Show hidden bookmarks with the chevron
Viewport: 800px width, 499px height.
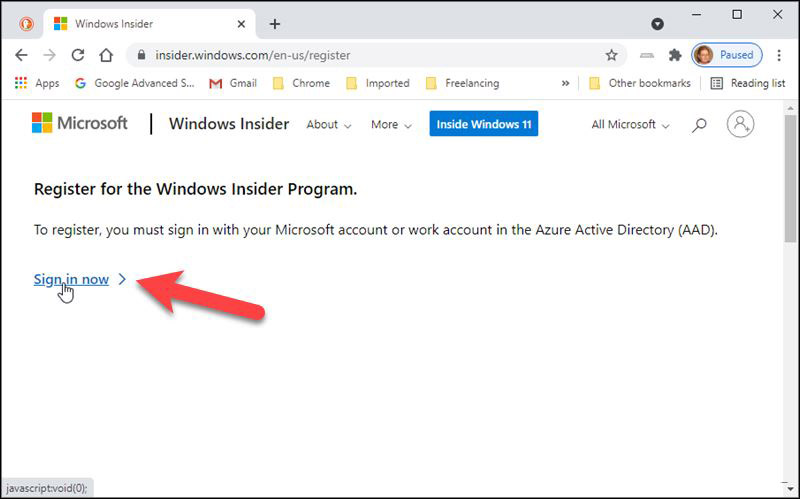pyautogui.click(x=566, y=83)
